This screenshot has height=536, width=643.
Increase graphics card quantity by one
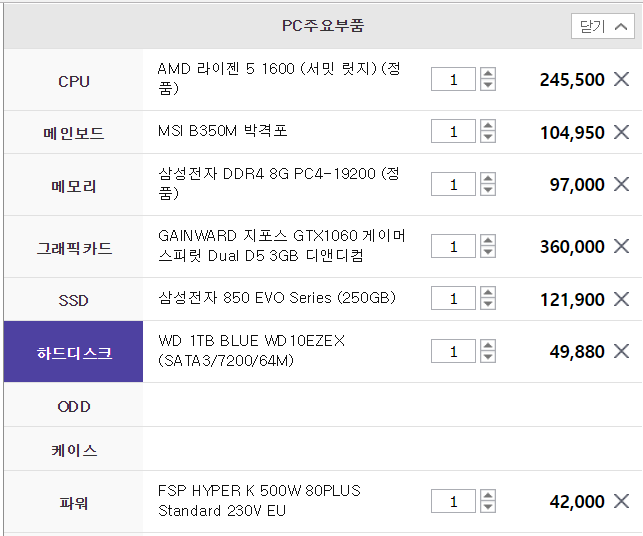488,240
